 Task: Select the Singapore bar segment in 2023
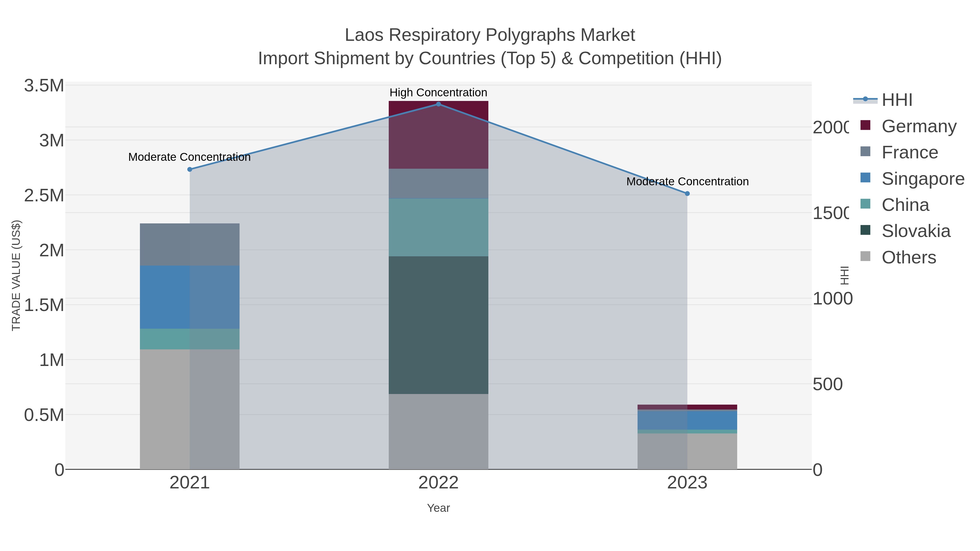tap(687, 420)
